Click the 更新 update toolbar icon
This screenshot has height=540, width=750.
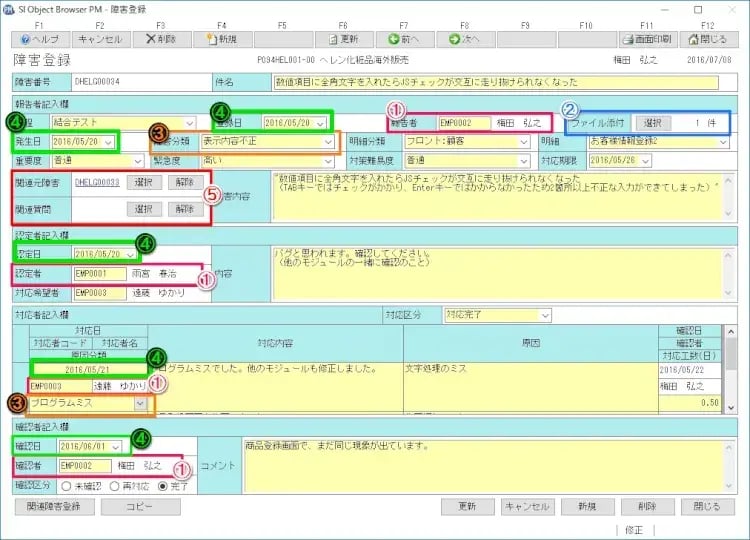[x=344, y=39]
